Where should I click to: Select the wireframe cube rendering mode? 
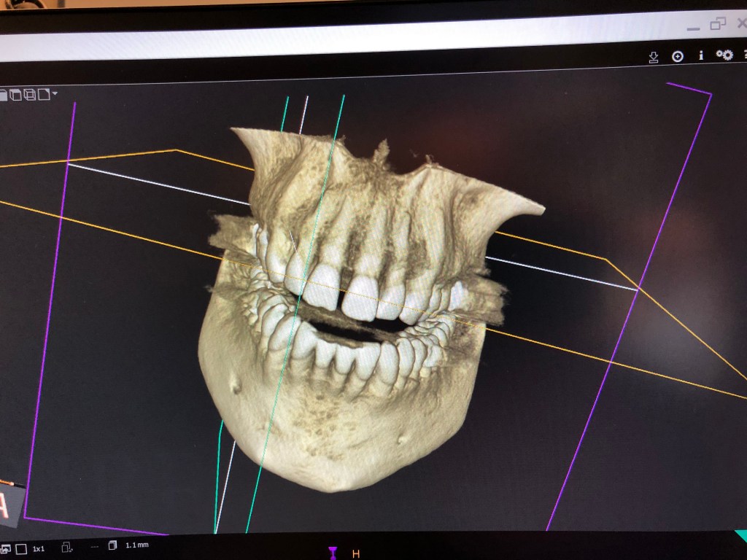point(30,94)
